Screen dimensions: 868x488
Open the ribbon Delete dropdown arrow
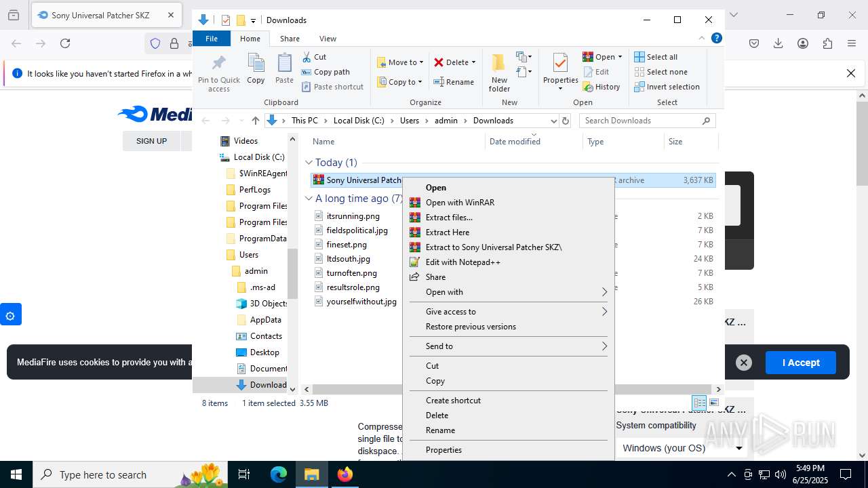pyautogui.click(x=473, y=62)
